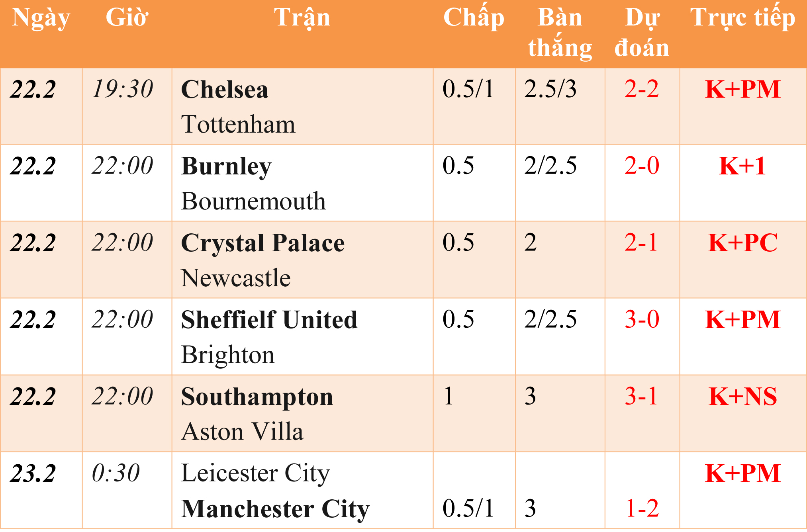The height and width of the screenshot is (532, 807).
Task: Click the Chelsea team name
Action: pos(225,89)
